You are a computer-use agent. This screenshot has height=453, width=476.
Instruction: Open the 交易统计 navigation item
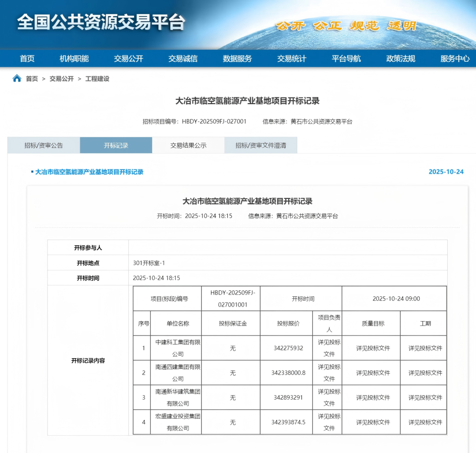pos(292,59)
